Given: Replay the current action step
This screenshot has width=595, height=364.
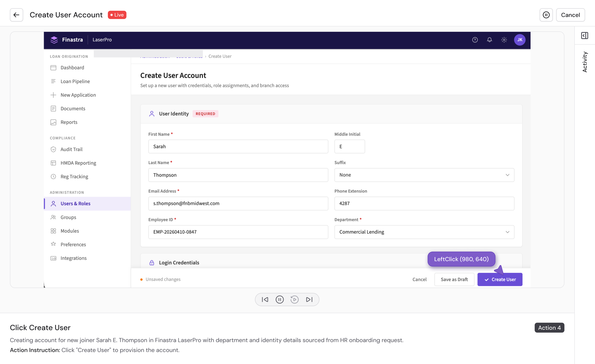Looking at the screenshot, I should tap(294, 300).
